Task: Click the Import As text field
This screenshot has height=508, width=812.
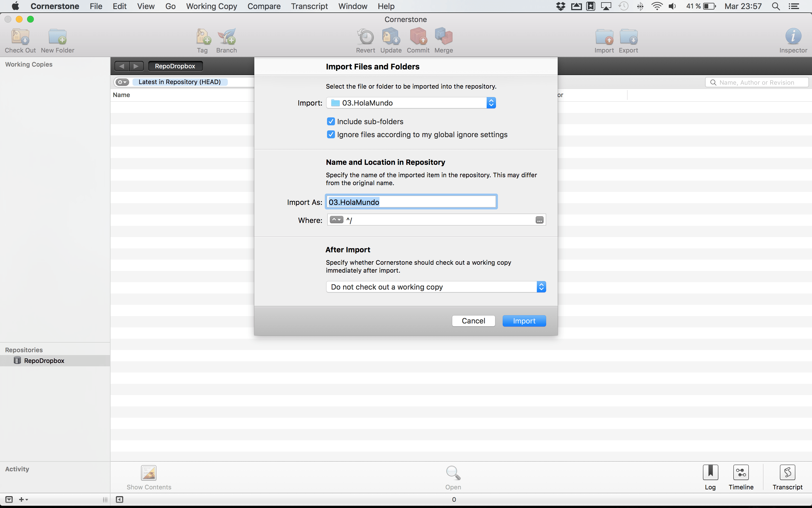Action: [x=411, y=202]
